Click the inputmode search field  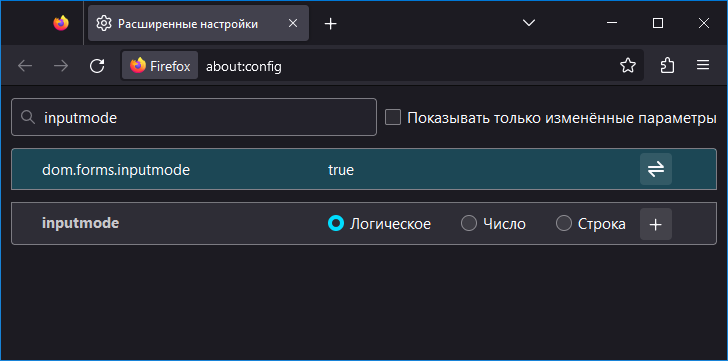coord(194,117)
